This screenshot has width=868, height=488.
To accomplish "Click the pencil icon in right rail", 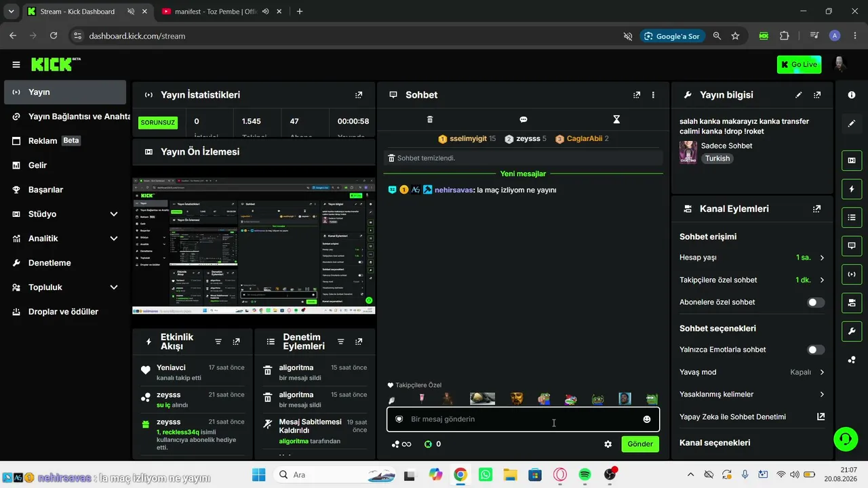I will click(852, 123).
